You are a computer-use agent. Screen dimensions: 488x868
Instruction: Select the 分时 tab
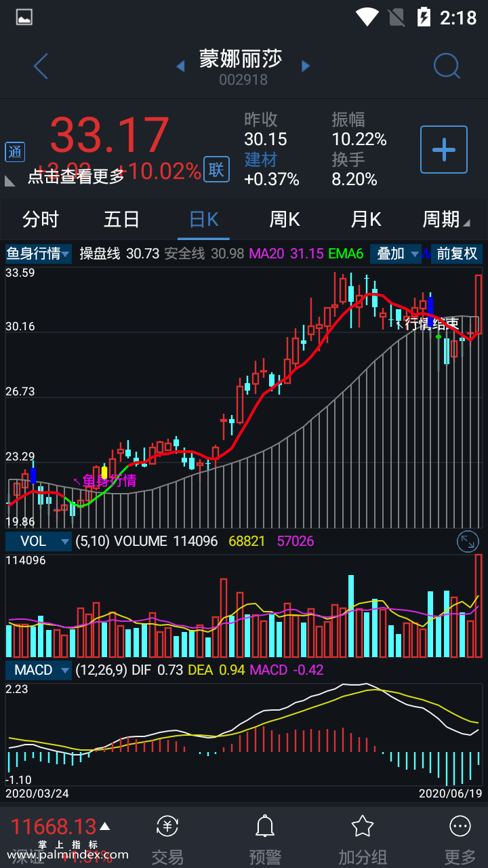[41, 220]
